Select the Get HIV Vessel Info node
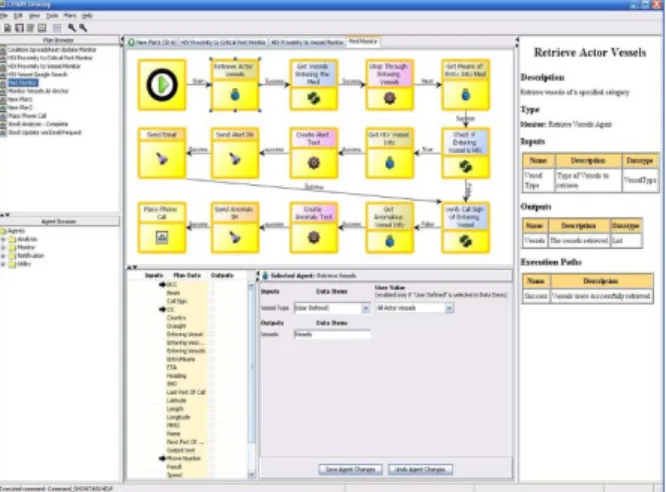The image size is (666, 492). coord(389,153)
